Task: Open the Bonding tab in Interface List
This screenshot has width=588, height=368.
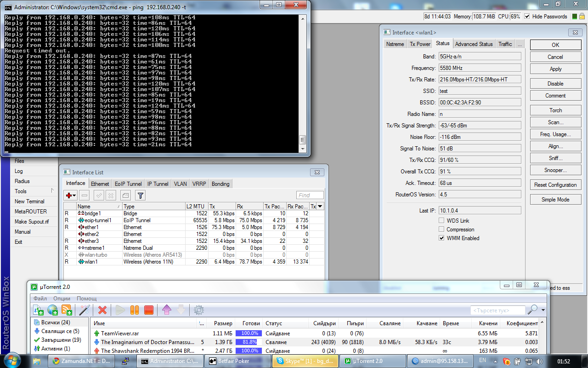Action: [x=220, y=184]
